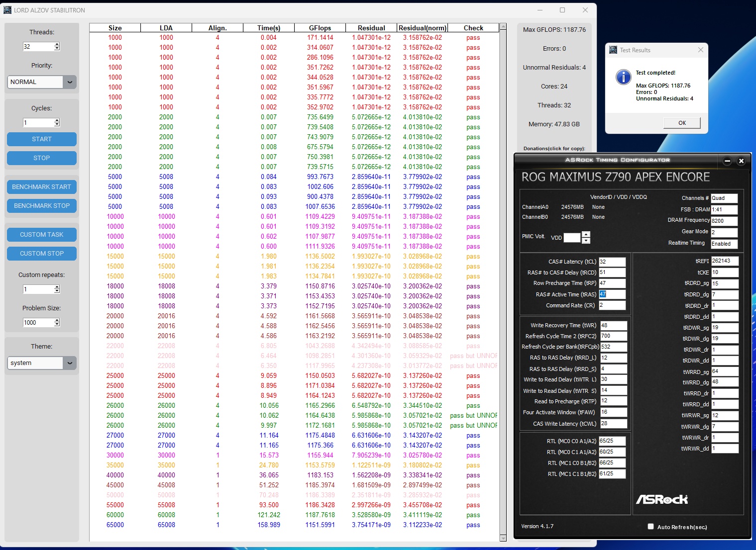
Task: Minimize the ASRock Timing Configurator window
Action: click(x=727, y=161)
